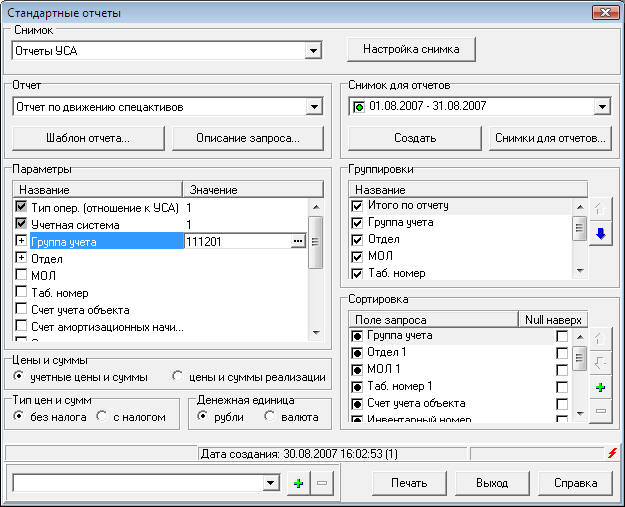Open Снимок для отчетов date dropdown

pyautogui.click(x=602, y=106)
